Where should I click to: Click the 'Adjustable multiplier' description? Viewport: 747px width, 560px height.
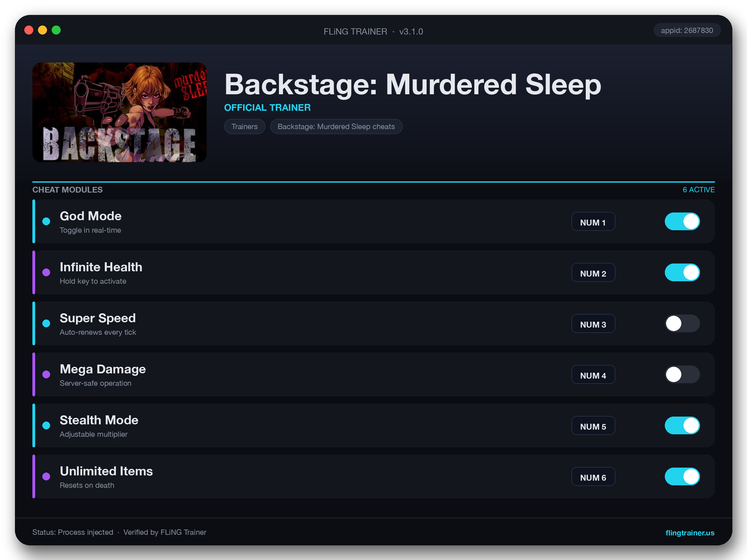pos(94,434)
